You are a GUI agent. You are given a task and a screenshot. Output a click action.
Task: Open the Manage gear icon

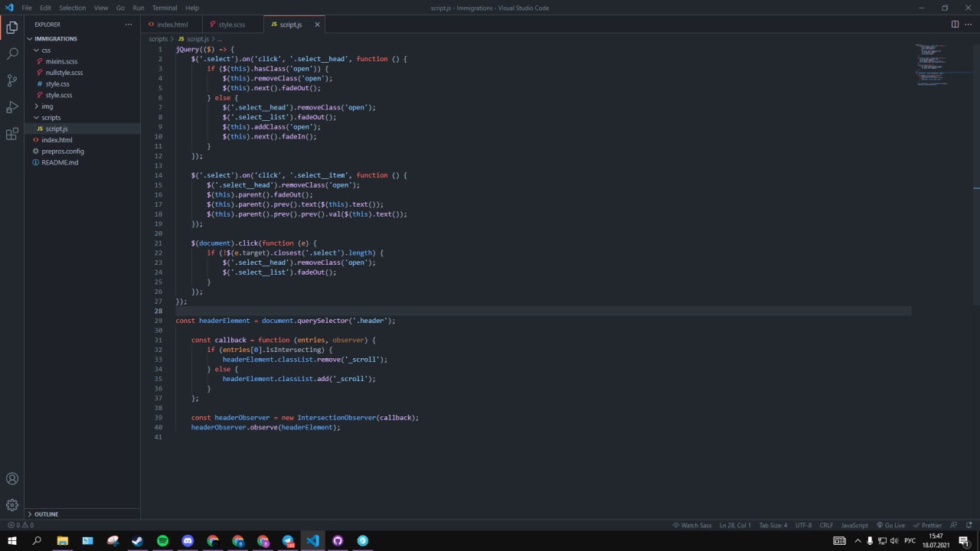12,505
